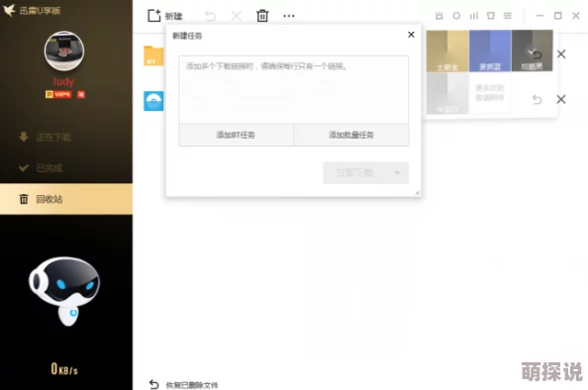The height and width of the screenshot is (390, 588).
Task: Select the 土豪金 gold skin swatch
Action: pyautogui.click(x=447, y=50)
